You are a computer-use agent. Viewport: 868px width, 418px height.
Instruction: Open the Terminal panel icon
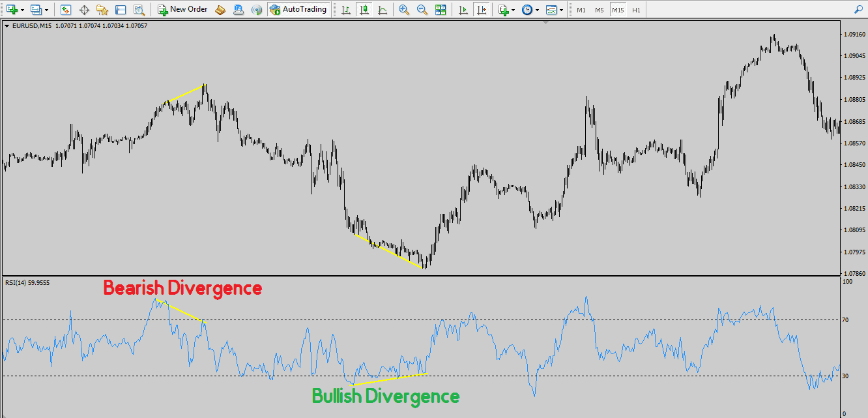pyautogui.click(x=121, y=10)
